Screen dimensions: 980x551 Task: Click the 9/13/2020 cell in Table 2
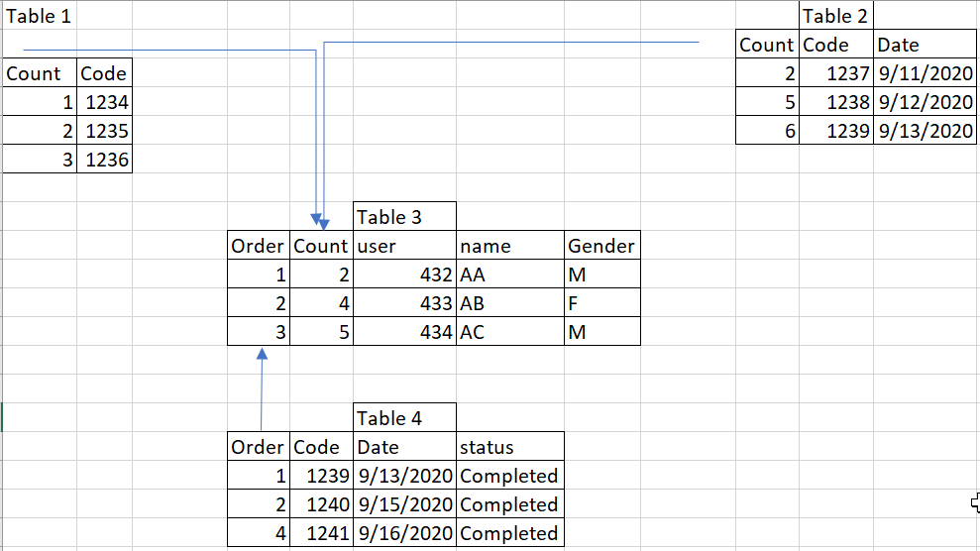(x=925, y=131)
